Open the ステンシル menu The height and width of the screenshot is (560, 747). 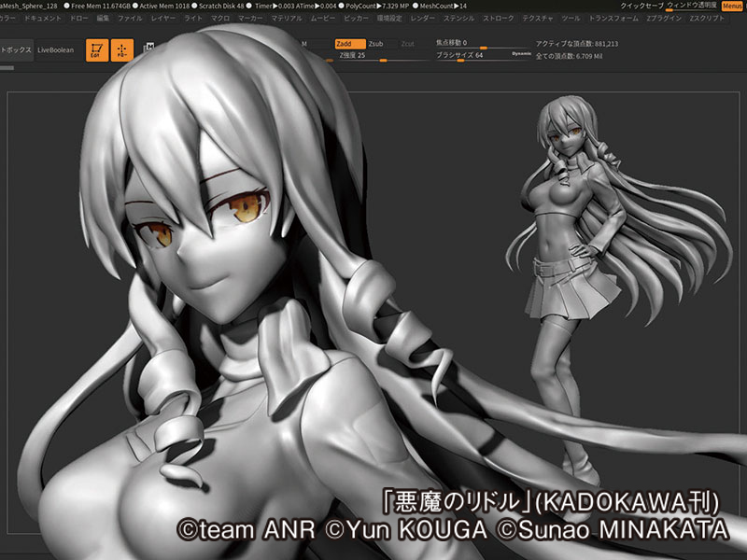click(x=458, y=19)
